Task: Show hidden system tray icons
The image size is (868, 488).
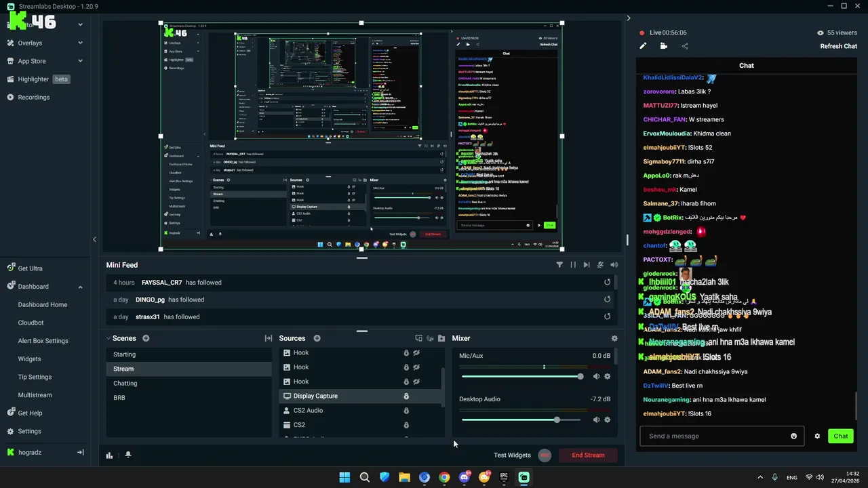Action: click(759, 477)
